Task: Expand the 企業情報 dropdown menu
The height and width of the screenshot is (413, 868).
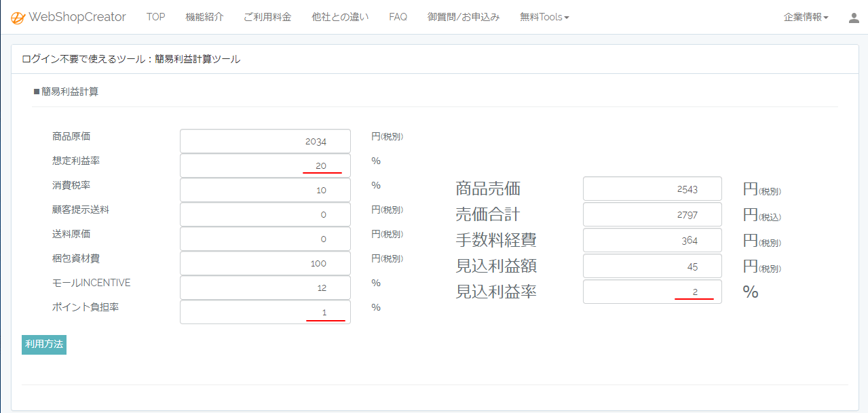Action: (806, 17)
